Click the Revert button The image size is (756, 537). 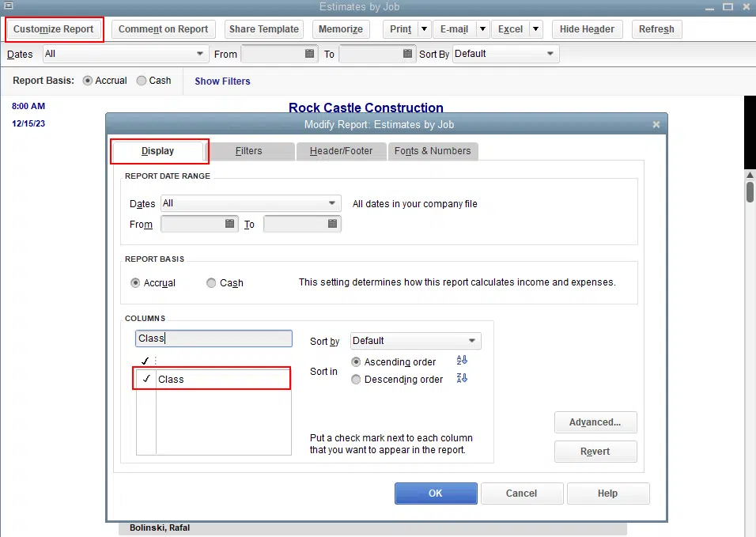coord(595,452)
